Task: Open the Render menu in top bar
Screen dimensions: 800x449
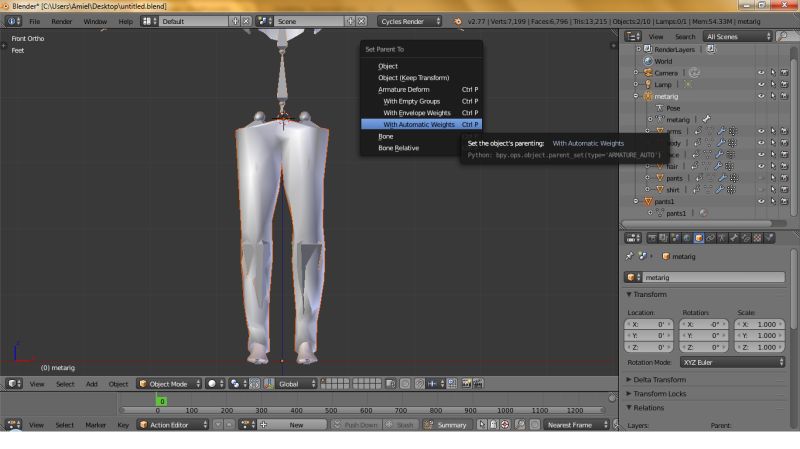Action: click(61, 21)
